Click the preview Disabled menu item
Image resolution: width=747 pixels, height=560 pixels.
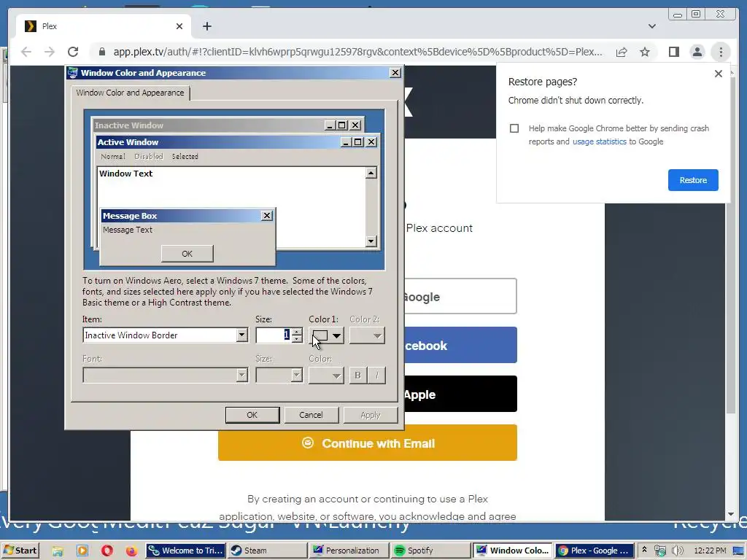pos(148,156)
